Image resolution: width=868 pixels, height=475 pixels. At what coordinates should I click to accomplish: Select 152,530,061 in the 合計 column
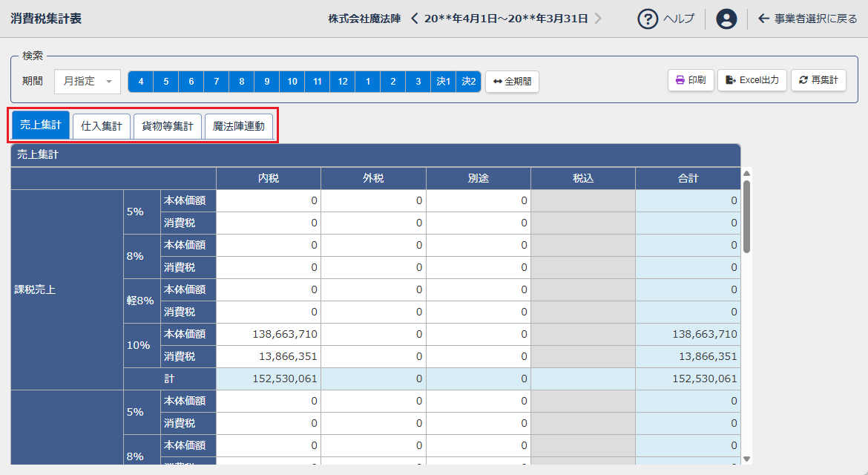688,379
